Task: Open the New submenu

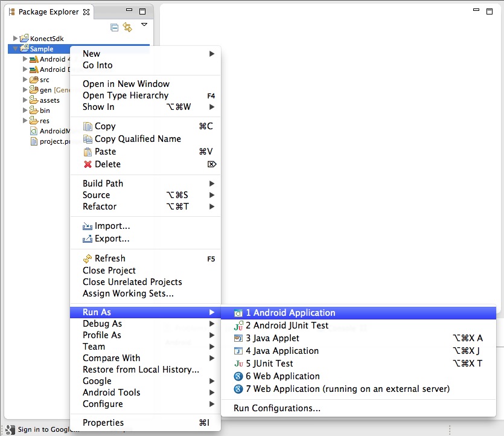Action: [145, 53]
